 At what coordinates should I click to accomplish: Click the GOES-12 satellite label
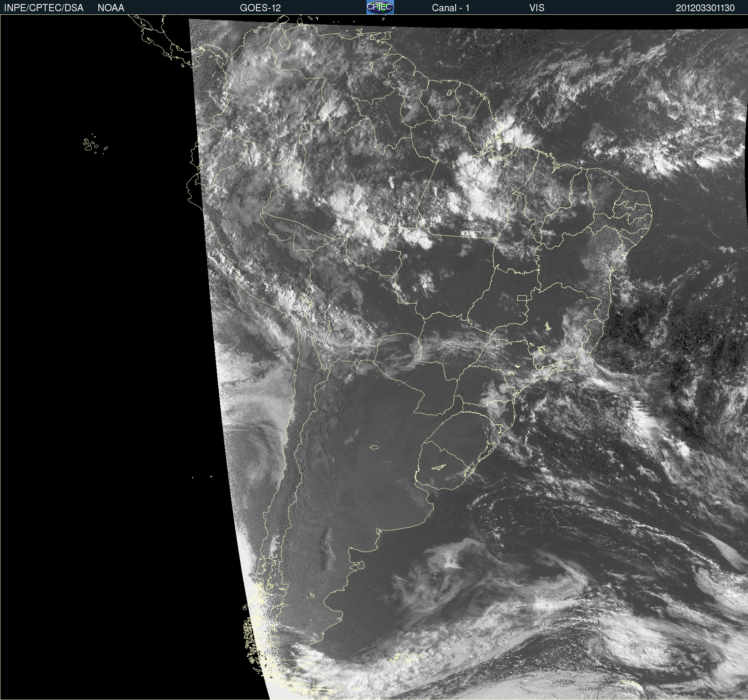(x=260, y=8)
